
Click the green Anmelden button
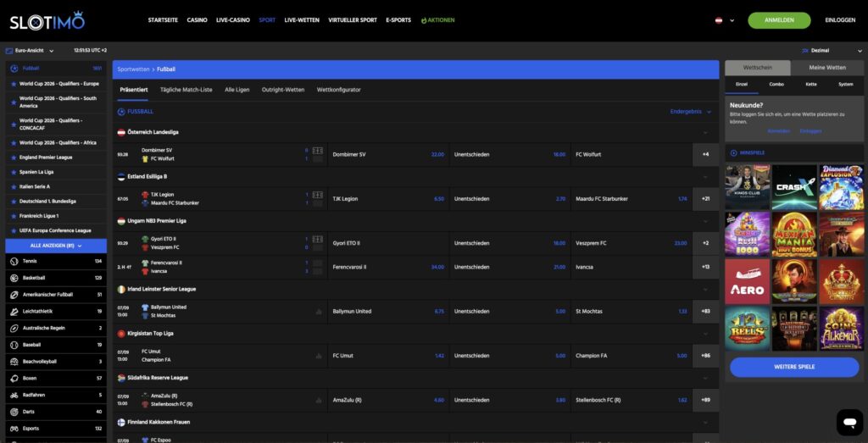click(x=779, y=20)
